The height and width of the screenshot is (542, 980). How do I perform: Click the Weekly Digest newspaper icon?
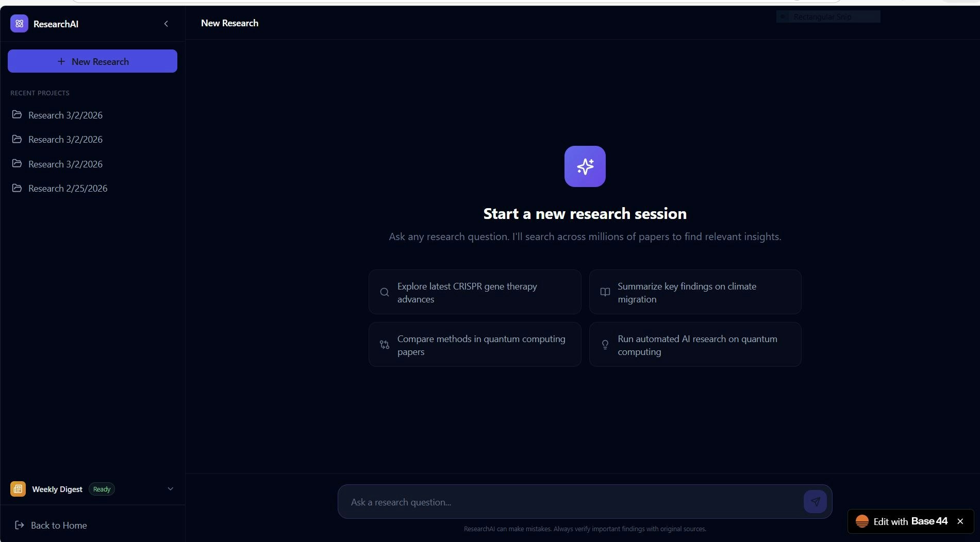point(18,489)
